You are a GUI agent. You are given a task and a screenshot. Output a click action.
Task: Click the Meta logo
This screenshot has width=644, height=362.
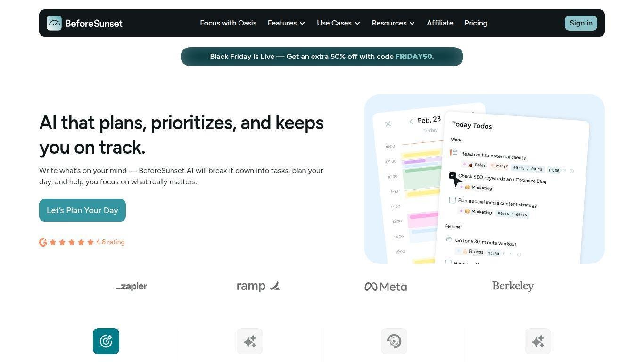pyautogui.click(x=386, y=287)
